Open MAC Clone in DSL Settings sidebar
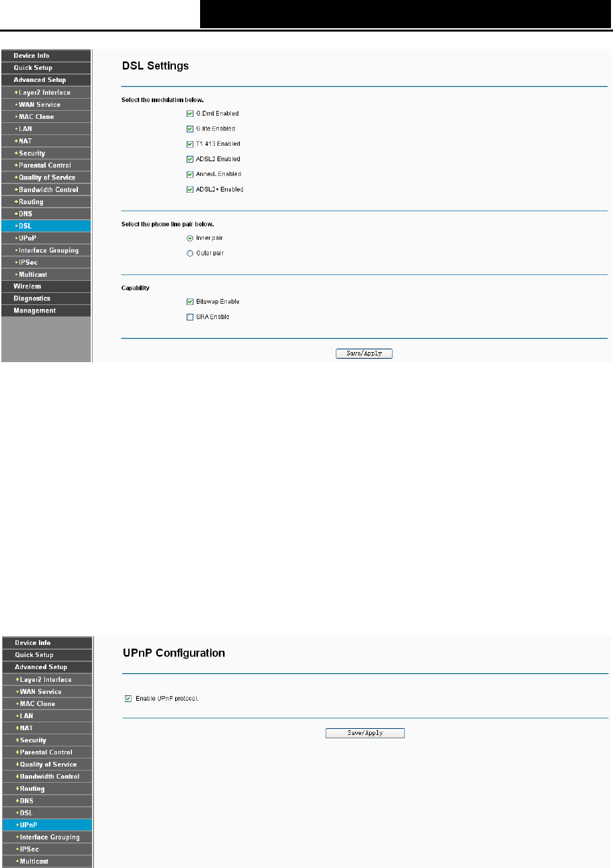The height and width of the screenshot is (868, 613). point(46,117)
